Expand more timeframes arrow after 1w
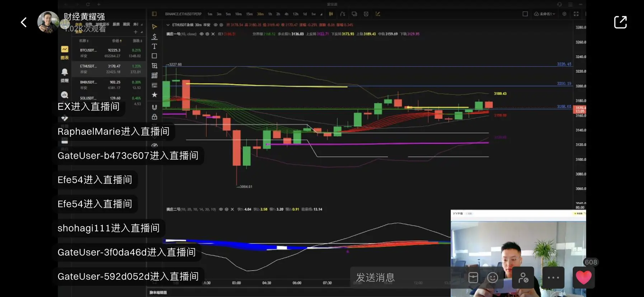This screenshot has height=297, width=644. click(x=321, y=14)
